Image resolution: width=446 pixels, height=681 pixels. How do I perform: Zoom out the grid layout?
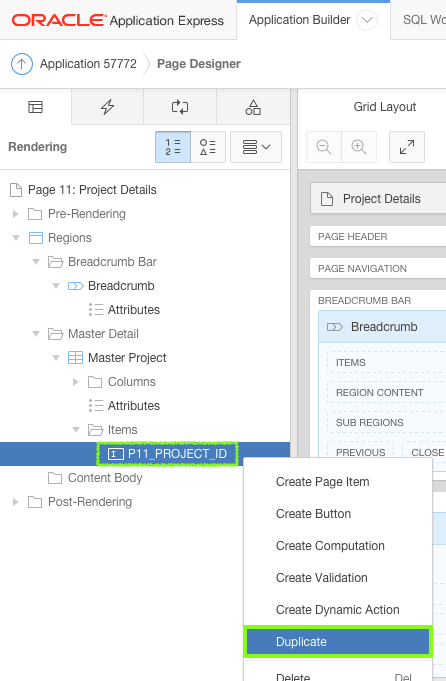(x=324, y=147)
